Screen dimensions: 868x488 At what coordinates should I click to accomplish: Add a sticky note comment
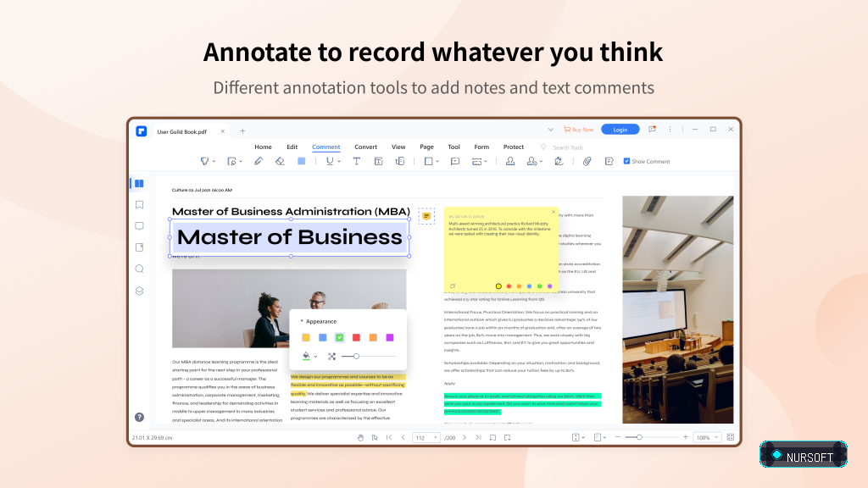(455, 161)
